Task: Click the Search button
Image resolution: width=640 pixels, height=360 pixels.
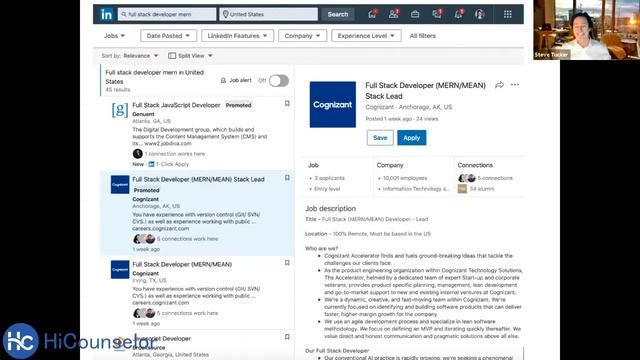Action: click(x=338, y=14)
